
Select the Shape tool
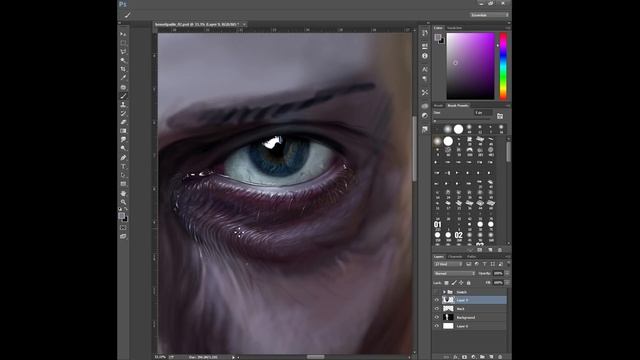pyautogui.click(x=123, y=184)
